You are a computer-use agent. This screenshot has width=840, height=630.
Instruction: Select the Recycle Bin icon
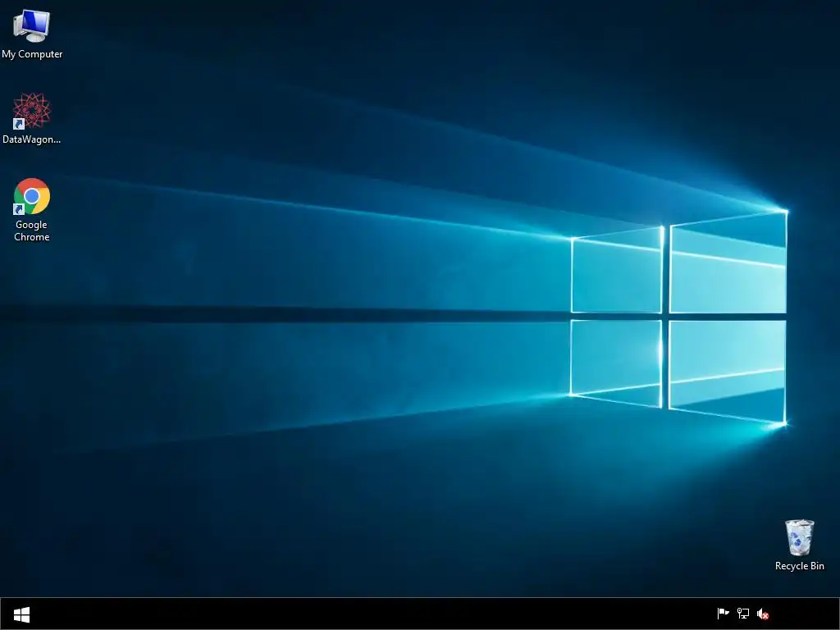799,537
